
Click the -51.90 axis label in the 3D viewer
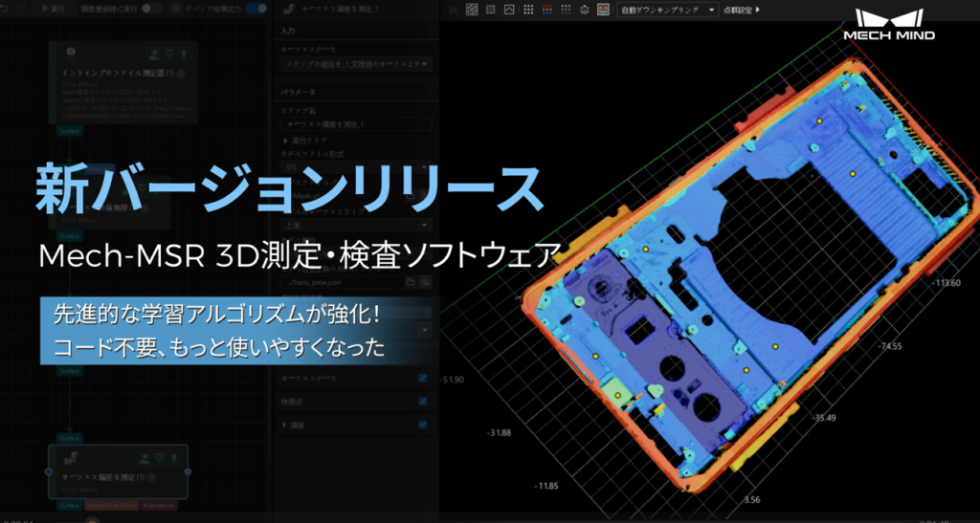[x=452, y=380]
